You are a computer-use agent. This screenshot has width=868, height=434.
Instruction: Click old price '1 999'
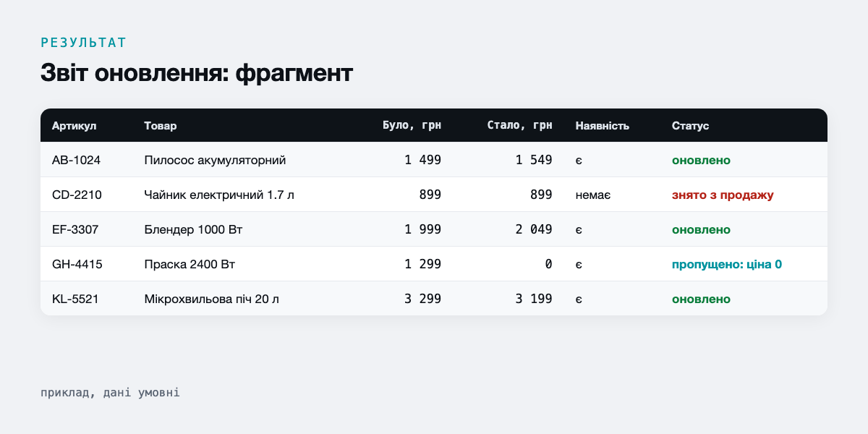tap(422, 229)
